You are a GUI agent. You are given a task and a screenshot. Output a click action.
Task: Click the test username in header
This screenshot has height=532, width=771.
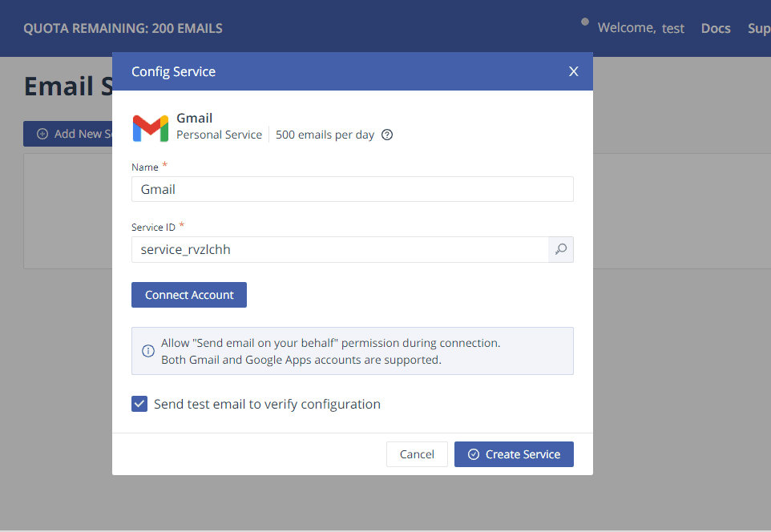[x=673, y=28]
